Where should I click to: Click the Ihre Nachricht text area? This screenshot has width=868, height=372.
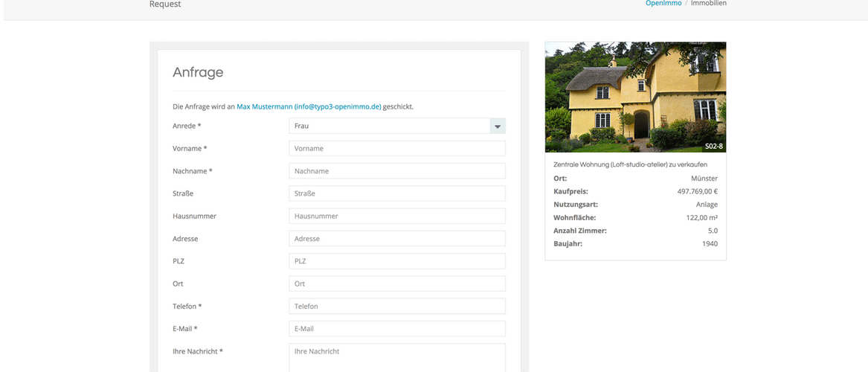click(396, 357)
